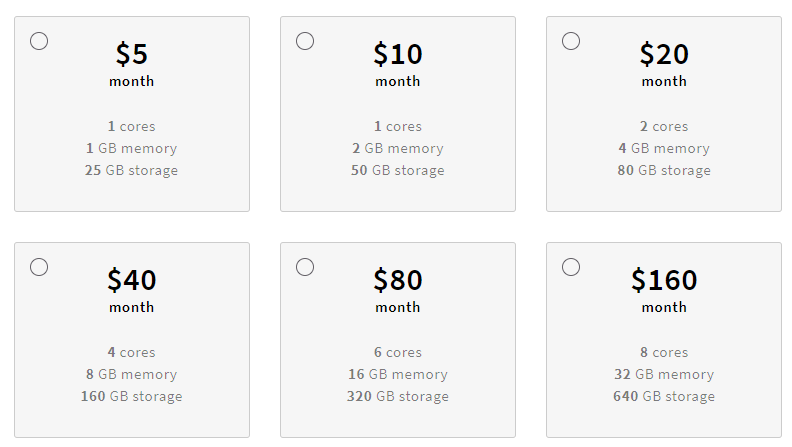
Task: Choose the $10 per month radio button
Action: click(305, 41)
